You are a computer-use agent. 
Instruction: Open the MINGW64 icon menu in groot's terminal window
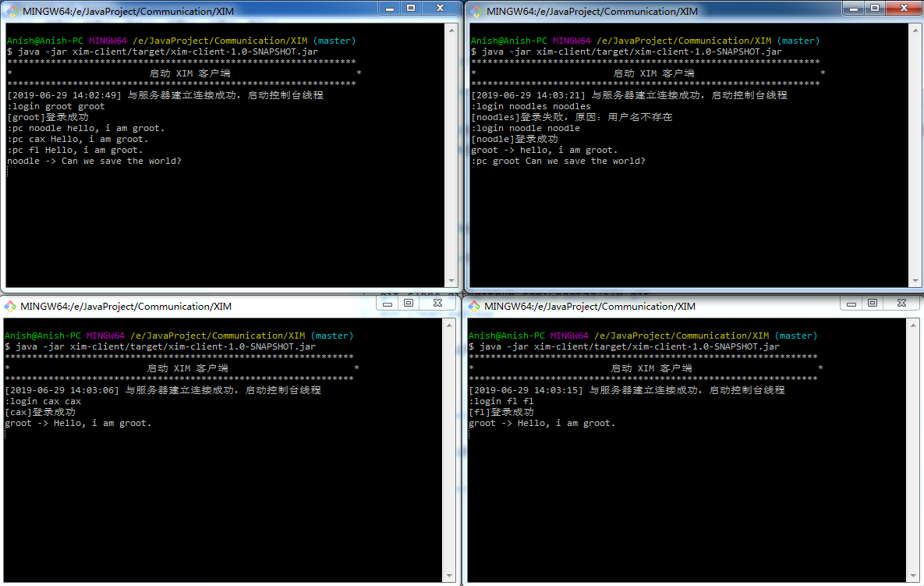(x=12, y=11)
